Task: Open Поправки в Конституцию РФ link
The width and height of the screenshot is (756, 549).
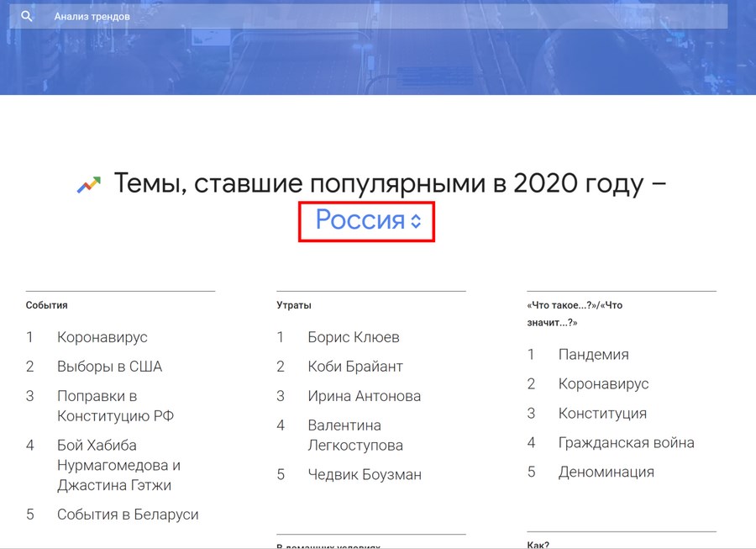Action: tap(115, 406)
